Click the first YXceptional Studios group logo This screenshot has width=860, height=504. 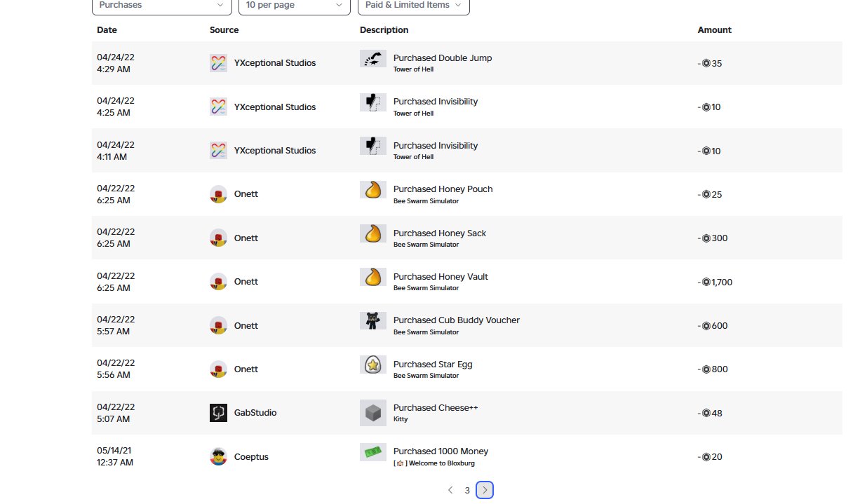[x=218, y=63]
